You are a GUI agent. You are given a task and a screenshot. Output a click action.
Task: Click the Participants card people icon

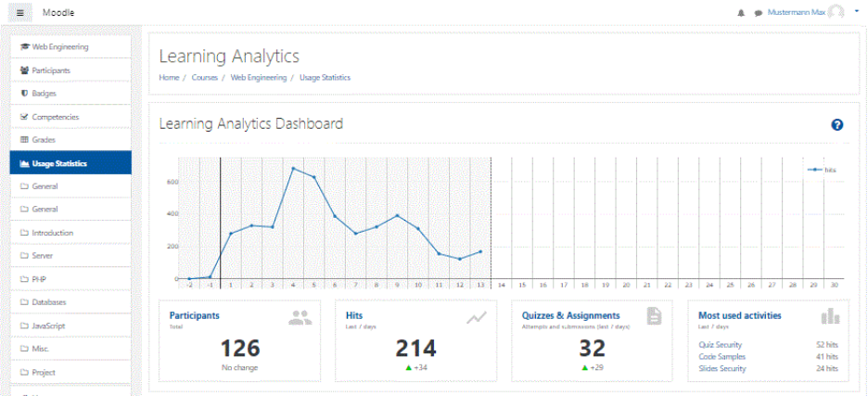(300, 318)
